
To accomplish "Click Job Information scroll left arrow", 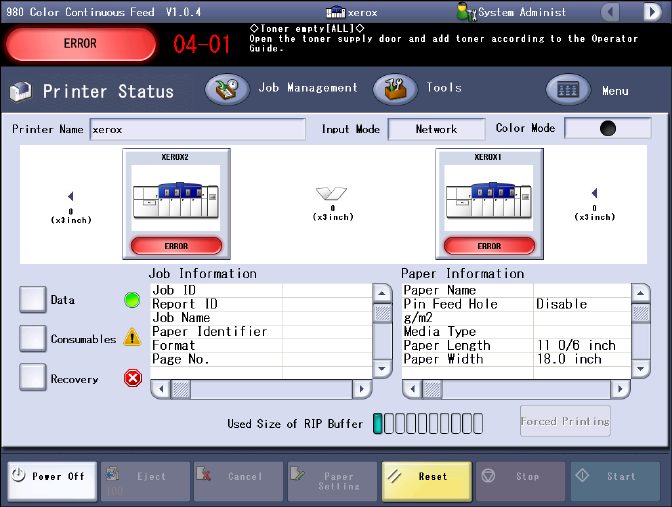I will [x=161, y=389].
